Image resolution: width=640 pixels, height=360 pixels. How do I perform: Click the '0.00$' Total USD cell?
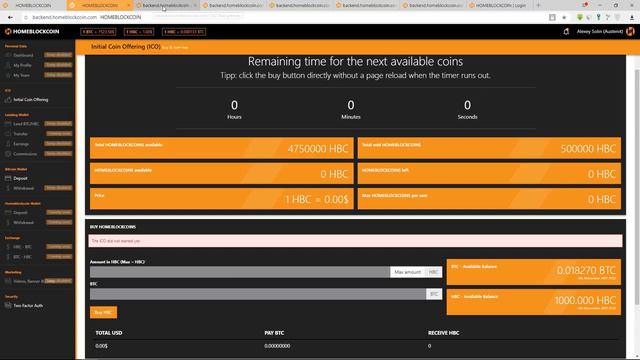pyautogui.click(x=102, y=346)
